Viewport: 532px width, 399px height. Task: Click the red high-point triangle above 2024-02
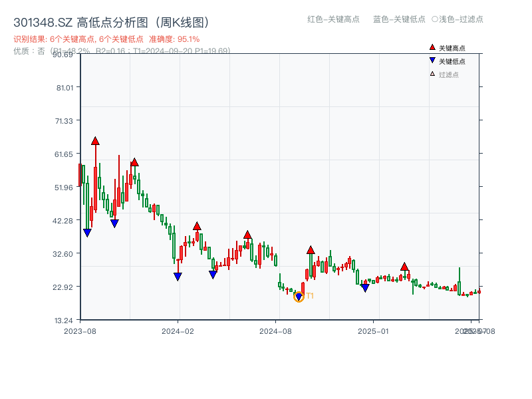coord(197,225)
